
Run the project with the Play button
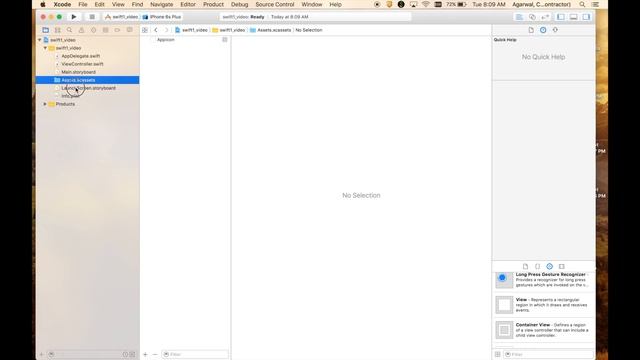[x=74, y=17]
